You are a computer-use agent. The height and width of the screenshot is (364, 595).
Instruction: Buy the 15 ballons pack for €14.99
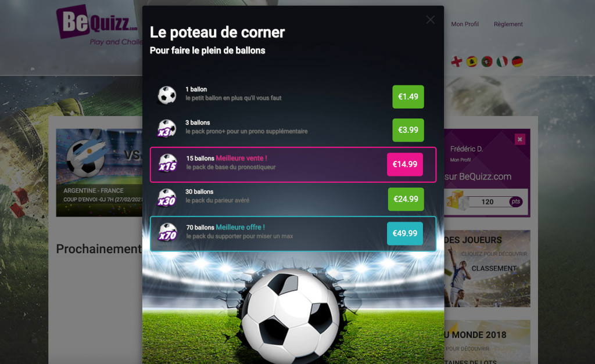(x=405, y=164)
